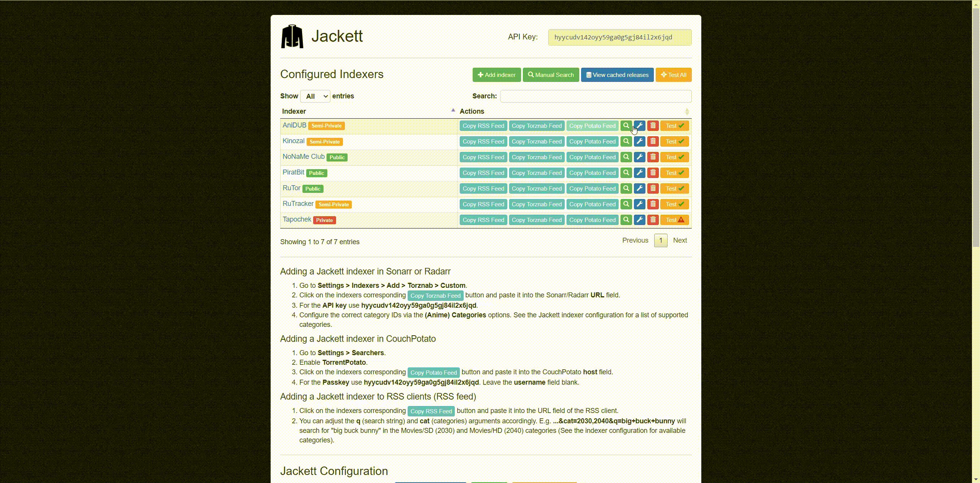
Task: Open the Show entries dropdown
Action: (x=315, y=96)
